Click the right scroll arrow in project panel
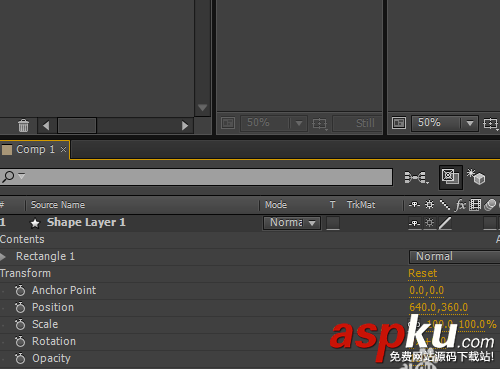The image size is (500, 369). [x=185, y=126]
